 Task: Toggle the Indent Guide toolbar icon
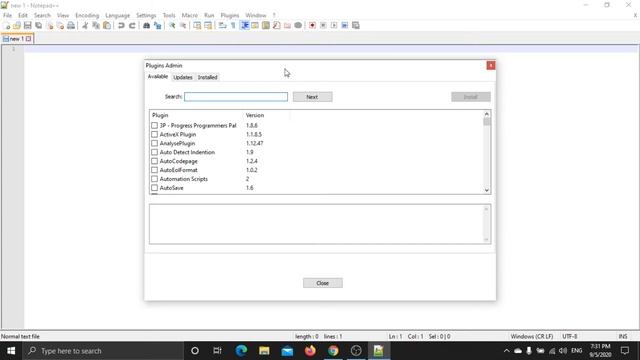click(x=244, y=25)
